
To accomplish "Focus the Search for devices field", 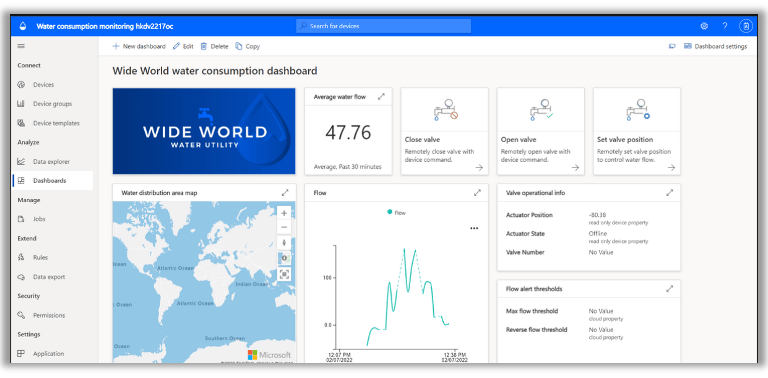I will tap(384, 26).
